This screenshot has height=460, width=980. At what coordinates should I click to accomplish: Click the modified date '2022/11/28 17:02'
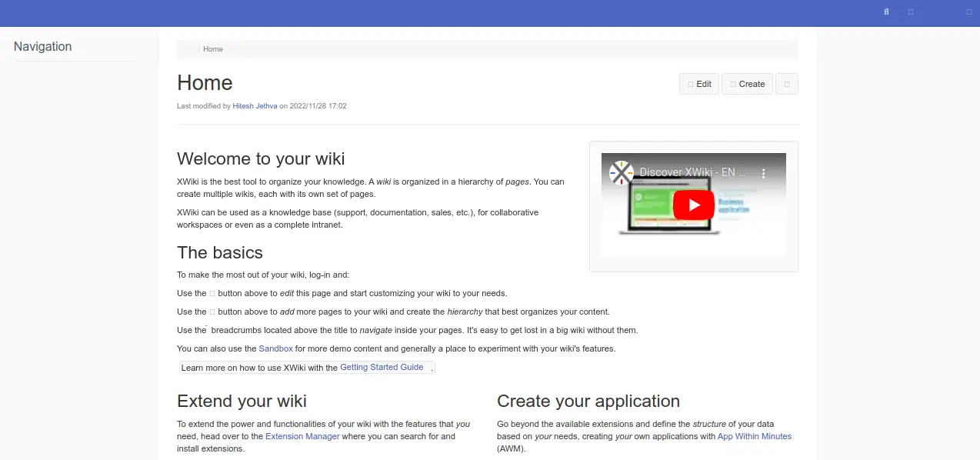click(x=318, y=106)
